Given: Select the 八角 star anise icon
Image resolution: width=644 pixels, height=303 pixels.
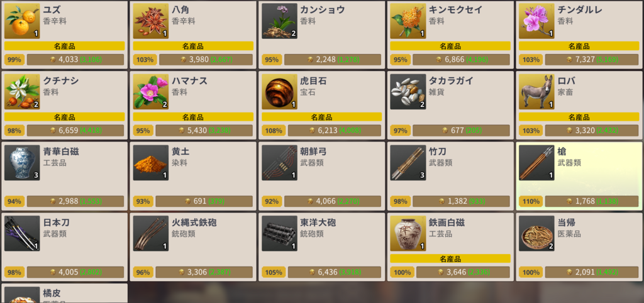Looking at the screenshot, I should pos(151,21).
